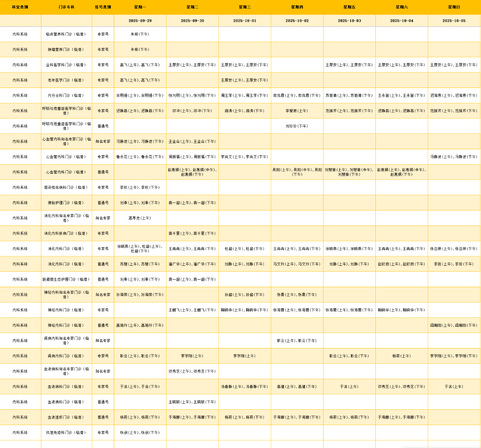Click 李爱君(上午) on Thursday
Viewport: 481px width, 448px height.
(x=297, y=111)
